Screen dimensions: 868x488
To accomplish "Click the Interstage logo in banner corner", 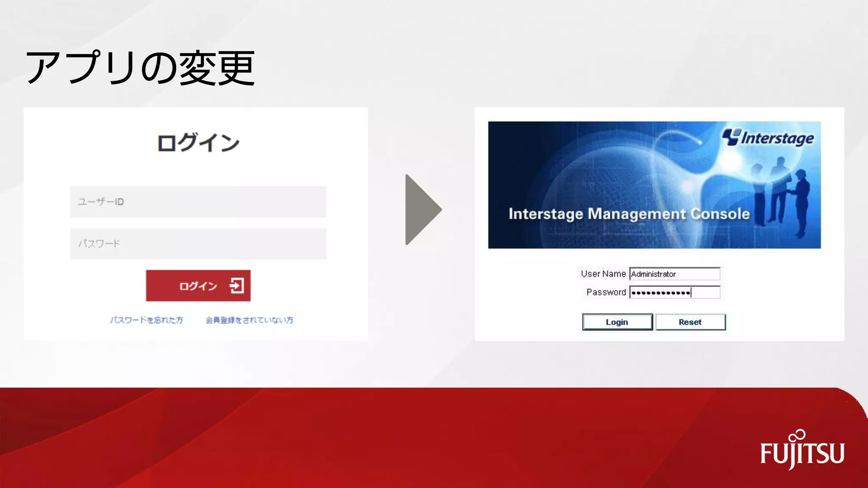I will click(768, 138).
